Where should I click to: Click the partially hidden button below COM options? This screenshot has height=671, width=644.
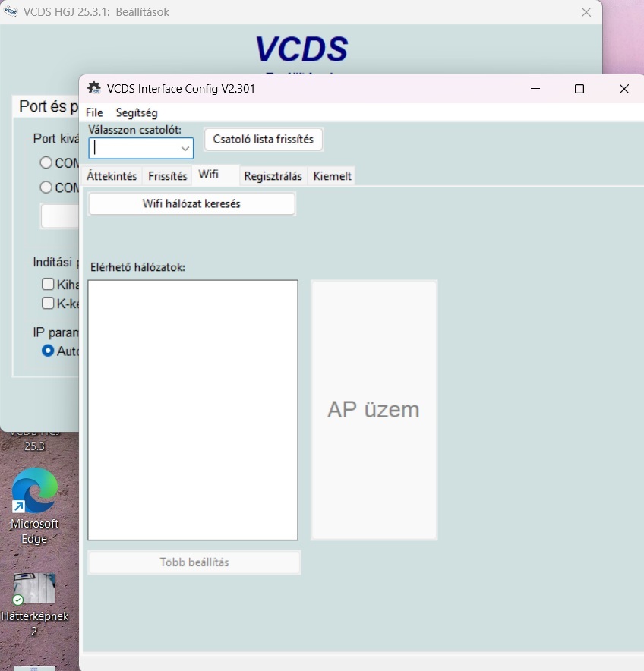click(59, 216)
